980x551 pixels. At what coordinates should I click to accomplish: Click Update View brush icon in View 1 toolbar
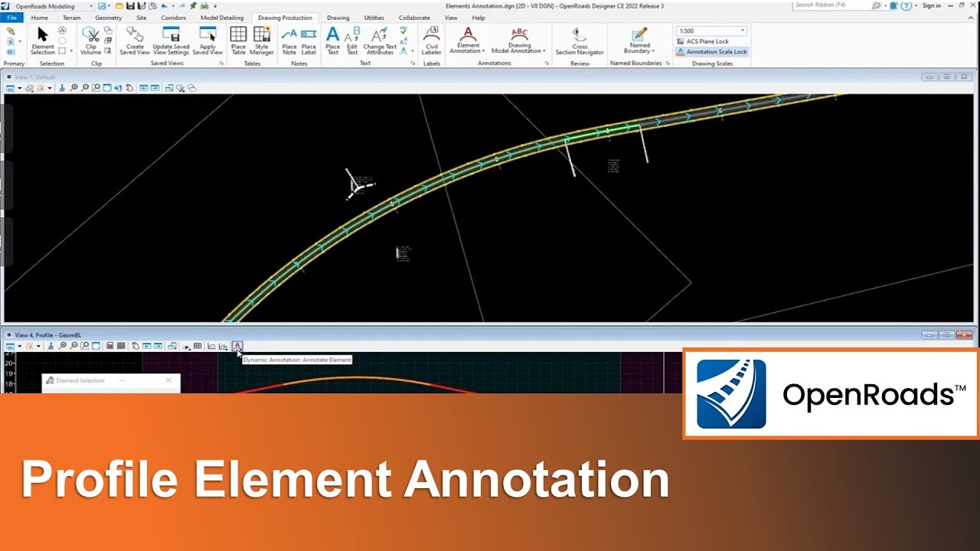(63, 88)
